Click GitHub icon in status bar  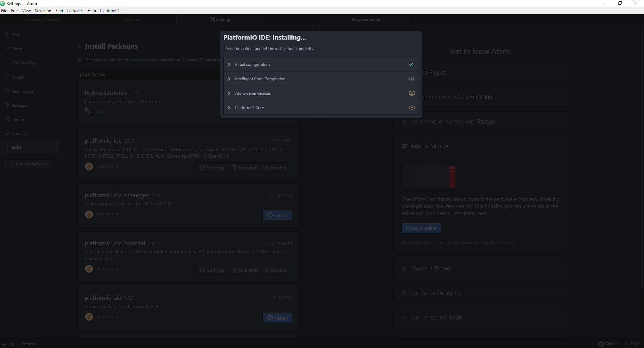click(608, 344)
